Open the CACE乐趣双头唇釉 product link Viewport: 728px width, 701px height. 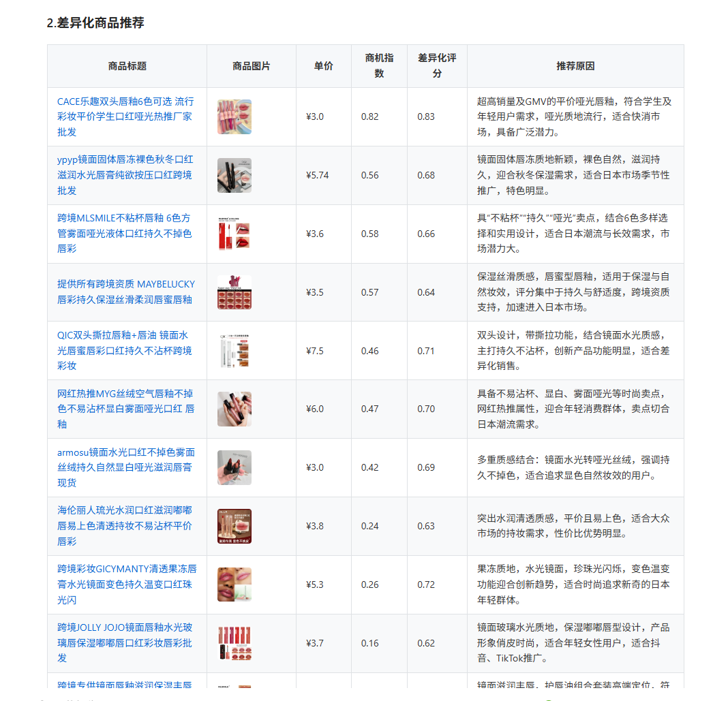click(125, 116)
